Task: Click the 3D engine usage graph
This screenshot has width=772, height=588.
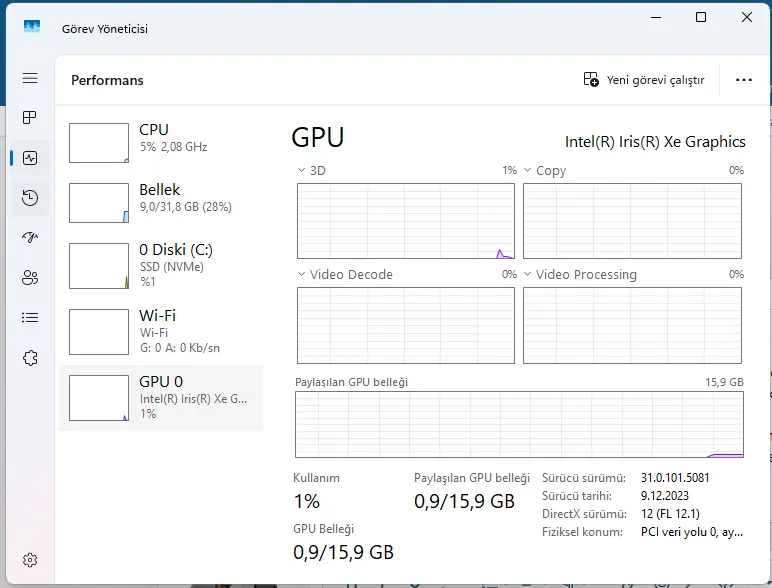Action: pos(406,221)
